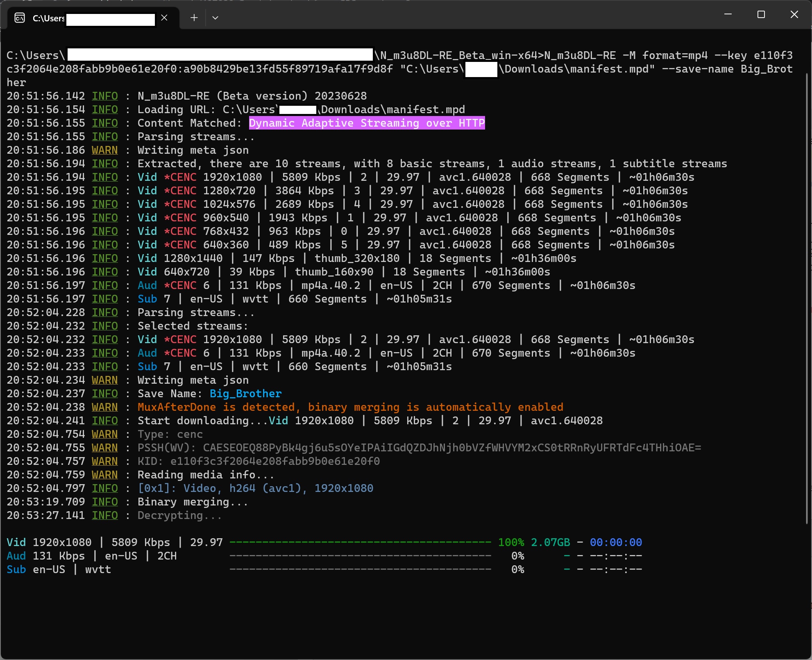Close the terminal window
Viewport: 812px width, 660px height.
tap(794, 14)
